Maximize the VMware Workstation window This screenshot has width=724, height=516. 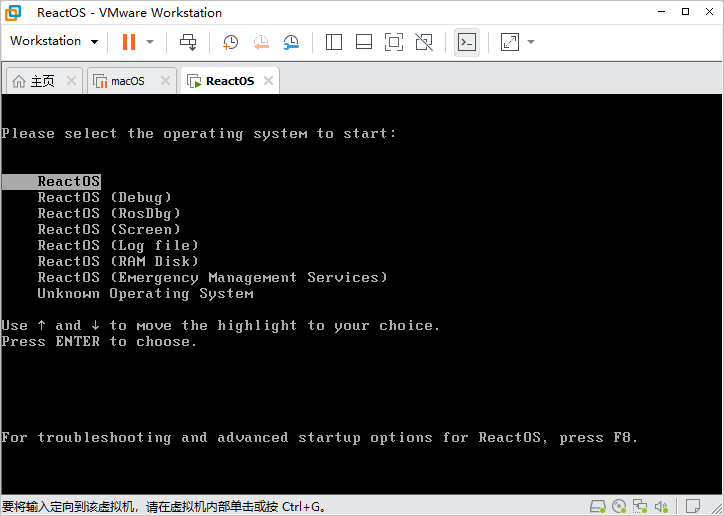tap(685, 12)
